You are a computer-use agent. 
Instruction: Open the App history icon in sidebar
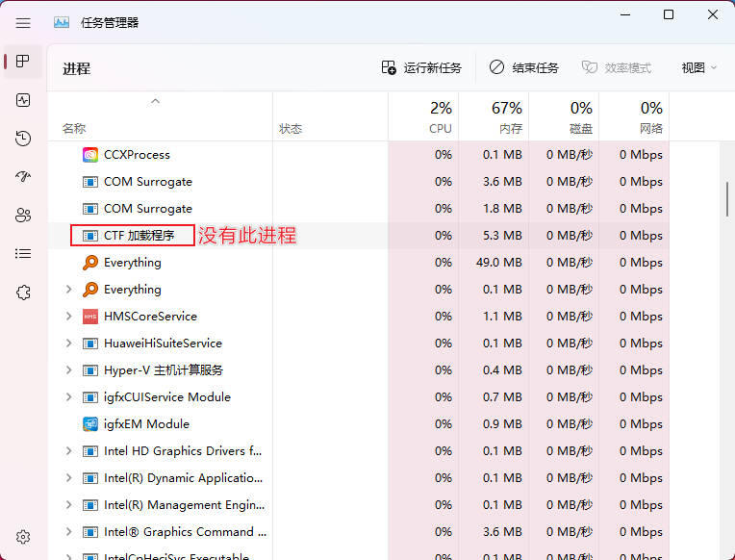pyautogui.click(x=23, y=139)
